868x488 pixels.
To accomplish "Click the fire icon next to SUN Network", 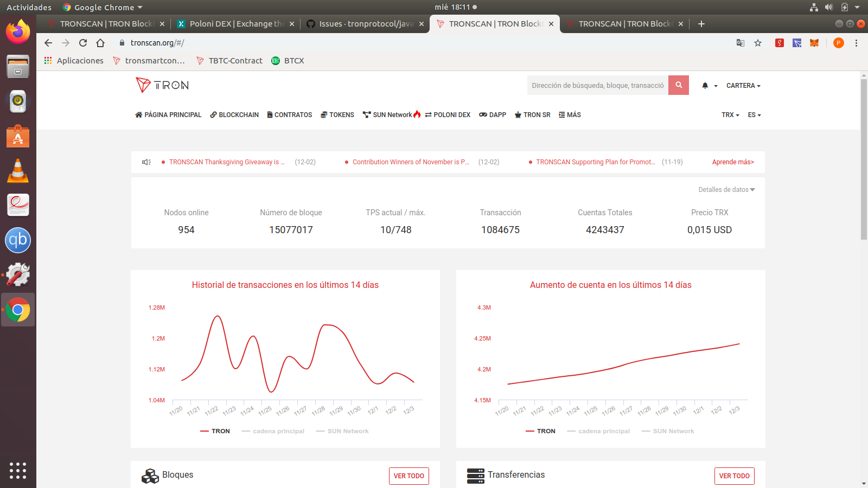I will (x=417, y=114).
